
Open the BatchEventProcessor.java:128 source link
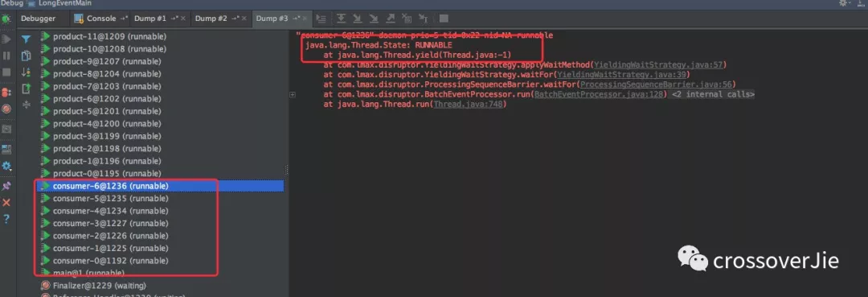[x=601, y=95]
